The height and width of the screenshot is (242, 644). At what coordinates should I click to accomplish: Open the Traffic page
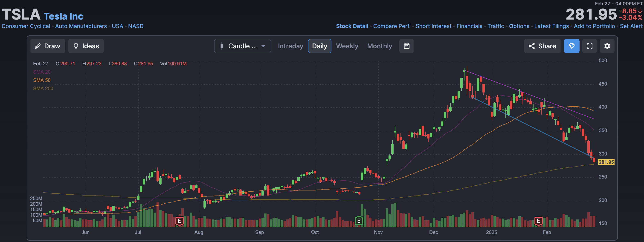point(496,26)
